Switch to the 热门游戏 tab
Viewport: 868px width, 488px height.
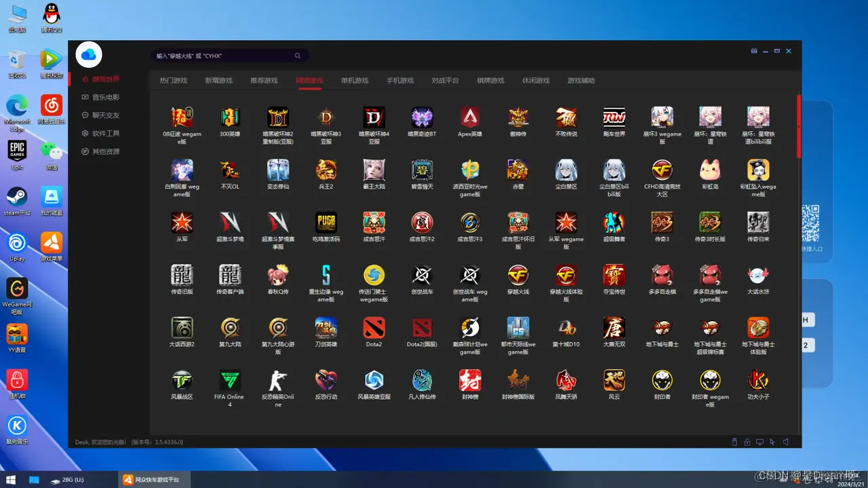(x=174, y=81)
